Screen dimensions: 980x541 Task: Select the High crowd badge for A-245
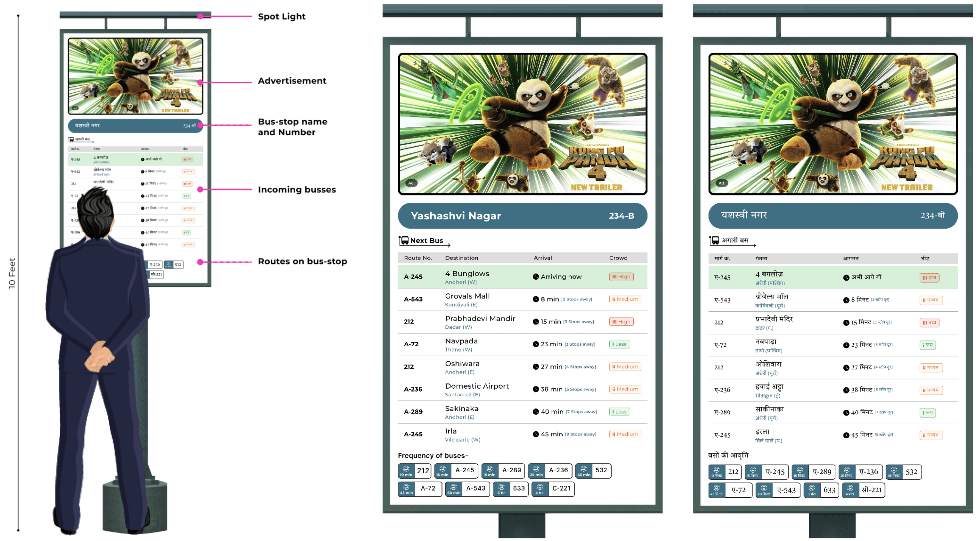[621, 277]
